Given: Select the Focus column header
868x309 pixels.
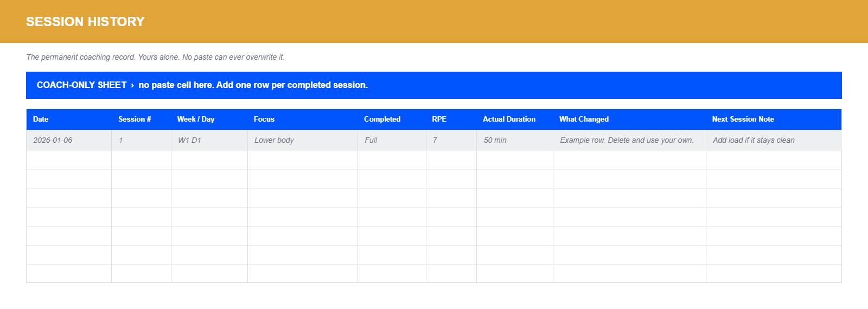Looking at the screenshot, I should tap(303, 119).
